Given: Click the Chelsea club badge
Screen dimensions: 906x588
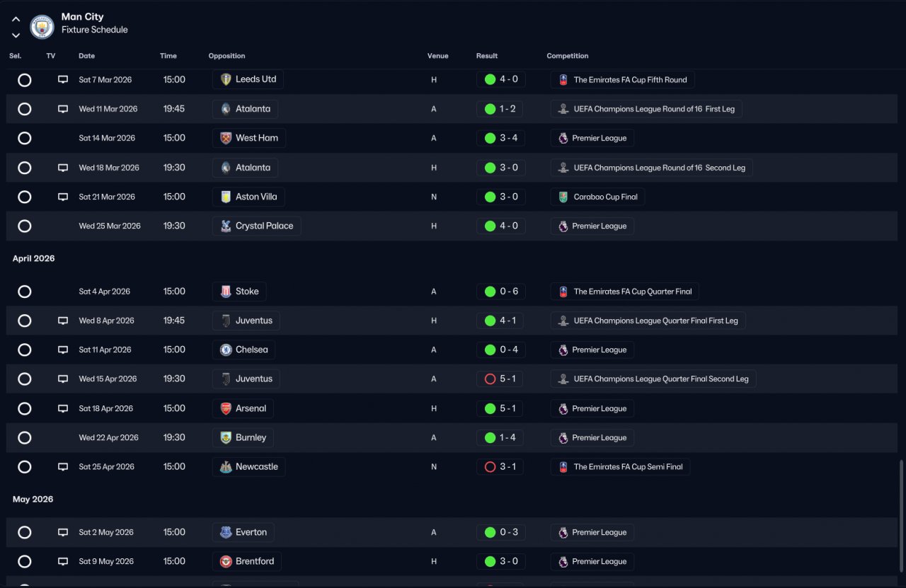Looking at the screenshot, I should pyautogui.click(x=226, y=350).
